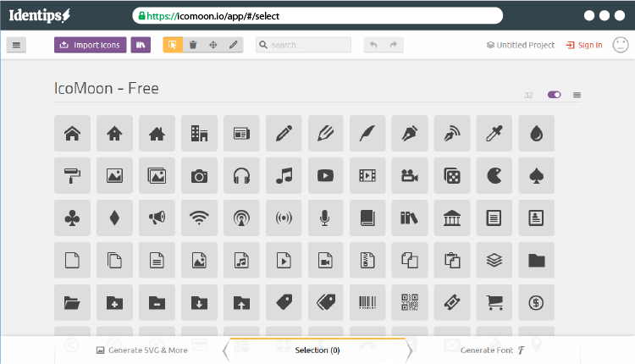The image size is (635, 364).
Task: Click the redo arrow
Action: [x=394, y=45]
